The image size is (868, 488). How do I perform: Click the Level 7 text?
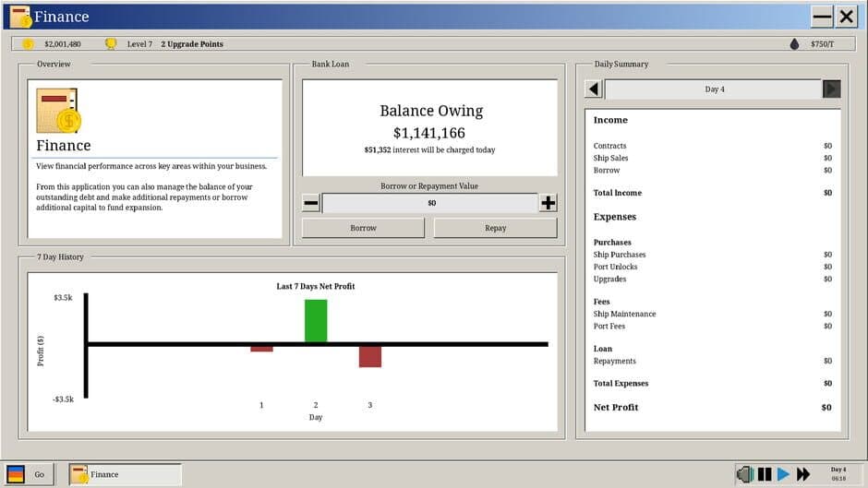pyautogui.click(x=139, y=43)
